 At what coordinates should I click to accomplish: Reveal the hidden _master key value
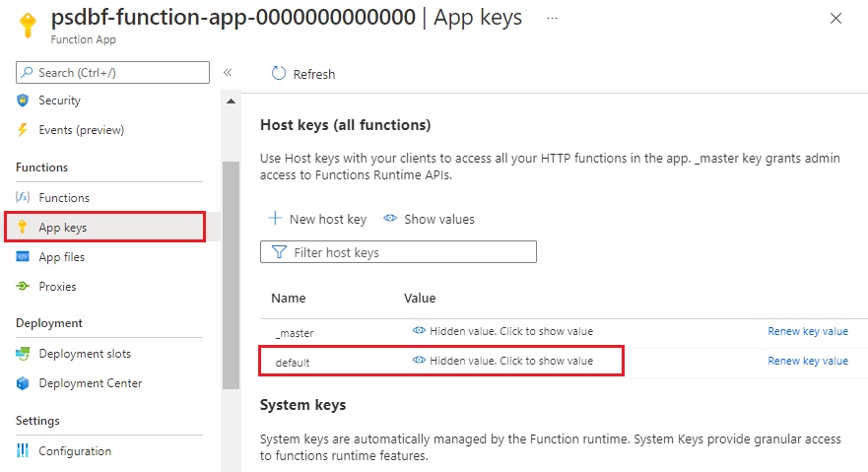pyautogui.click(x=502, y=331)
